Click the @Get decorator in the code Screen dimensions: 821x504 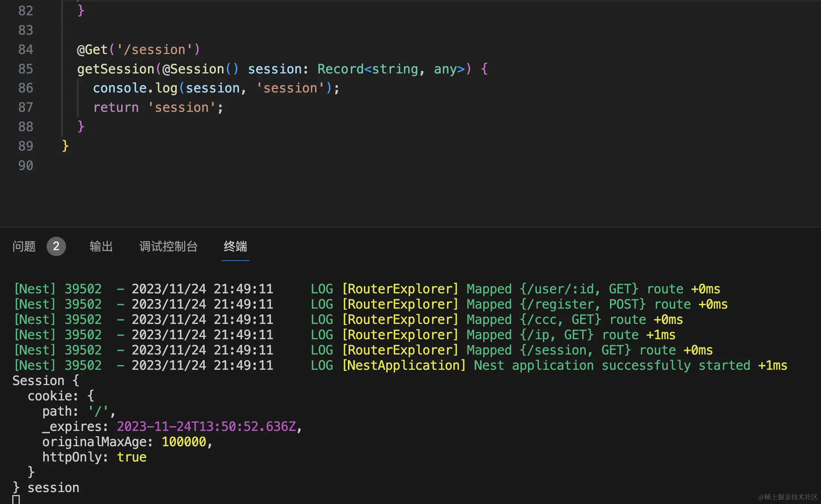[x=92, y=50]
